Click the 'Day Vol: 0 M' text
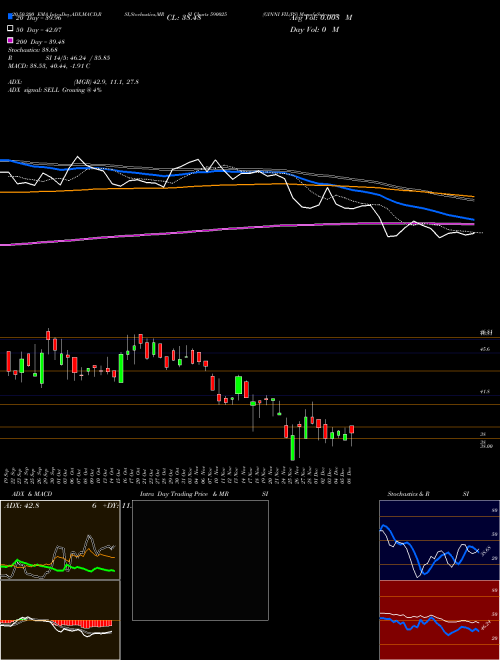 point(314,29)
